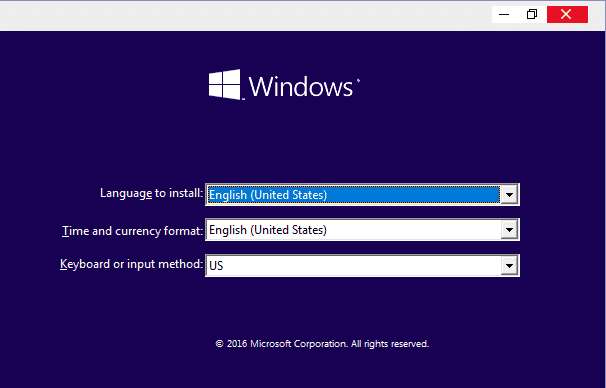
Task: Restore down the setup window
Action: pos(532,15)
